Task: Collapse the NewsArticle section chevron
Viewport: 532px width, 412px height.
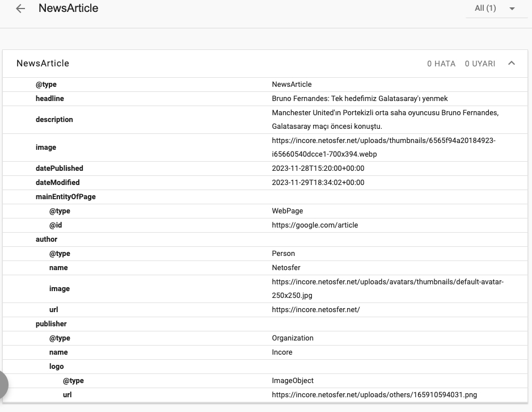Action: point(512,63)
